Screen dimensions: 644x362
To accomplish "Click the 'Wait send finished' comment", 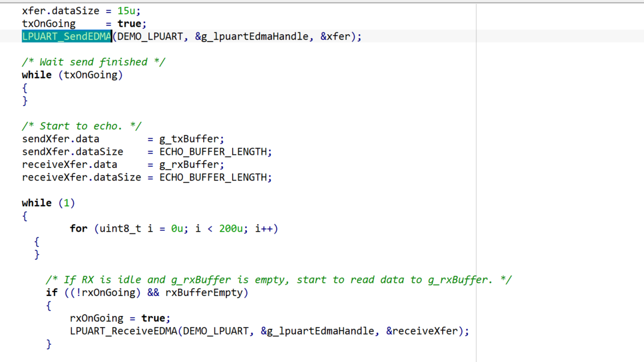I will 94,62.
